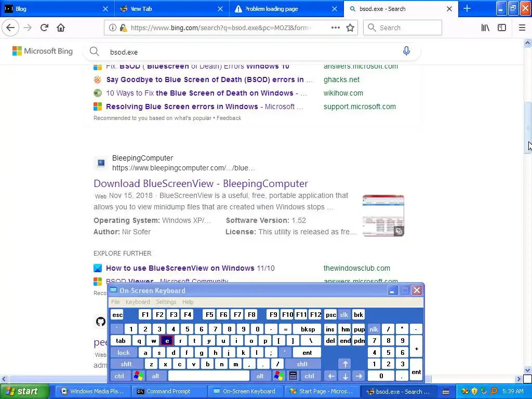The image size is (532, 399).
Task: Open Windows Media Player from the taskbar
Action: point(92,391)
